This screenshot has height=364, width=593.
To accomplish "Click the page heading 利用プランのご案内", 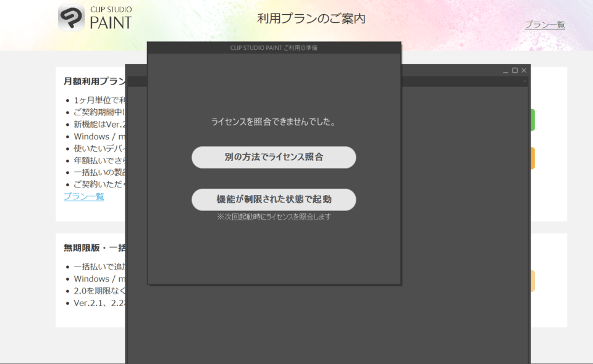I will [311, 19].
